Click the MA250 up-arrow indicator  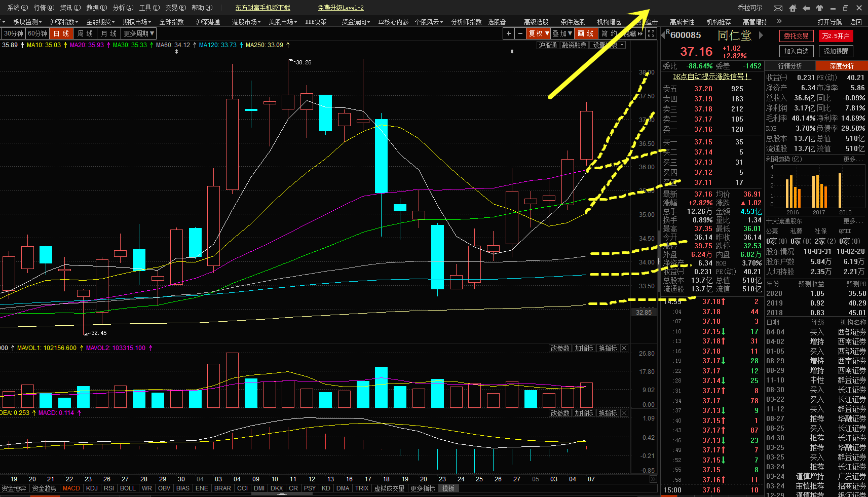(288, 45)
